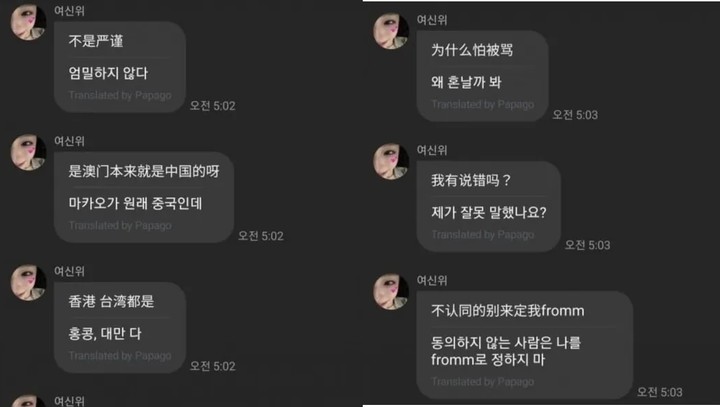The width and height of the screenshot is (720, 407).
Task: Click the 오전 5:02 timestamp after 澳门 message
Action: pos(260,236)
